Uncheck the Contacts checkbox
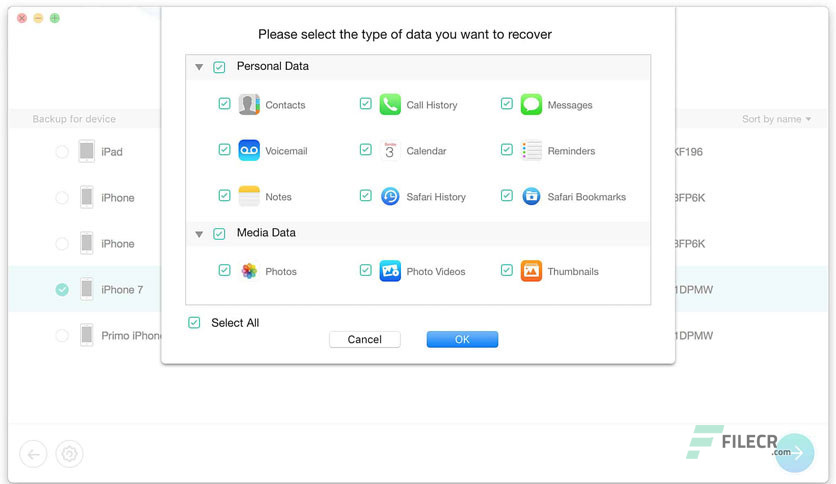836x484 pixels. click(224, 103)
